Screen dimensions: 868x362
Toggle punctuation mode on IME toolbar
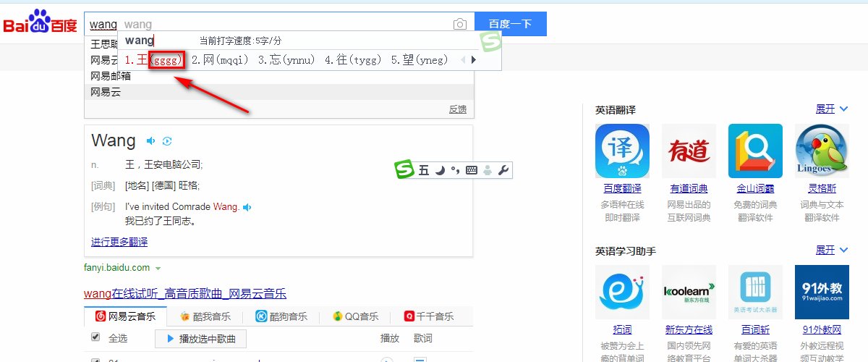click(x=455, y=171)
